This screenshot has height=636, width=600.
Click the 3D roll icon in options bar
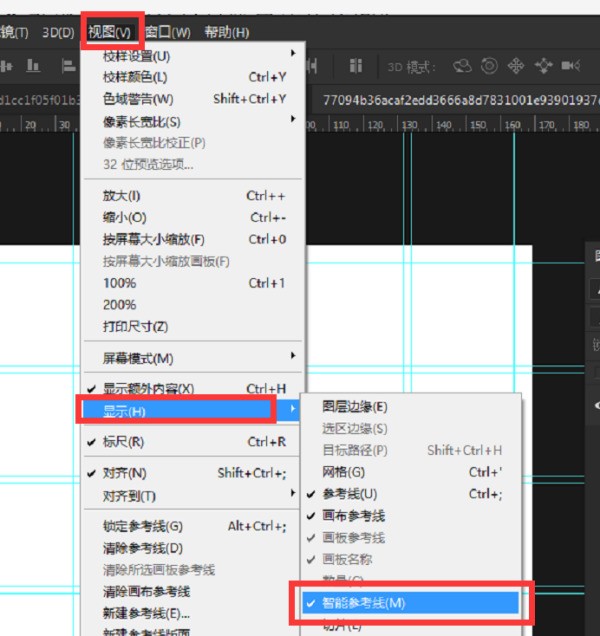489,66
